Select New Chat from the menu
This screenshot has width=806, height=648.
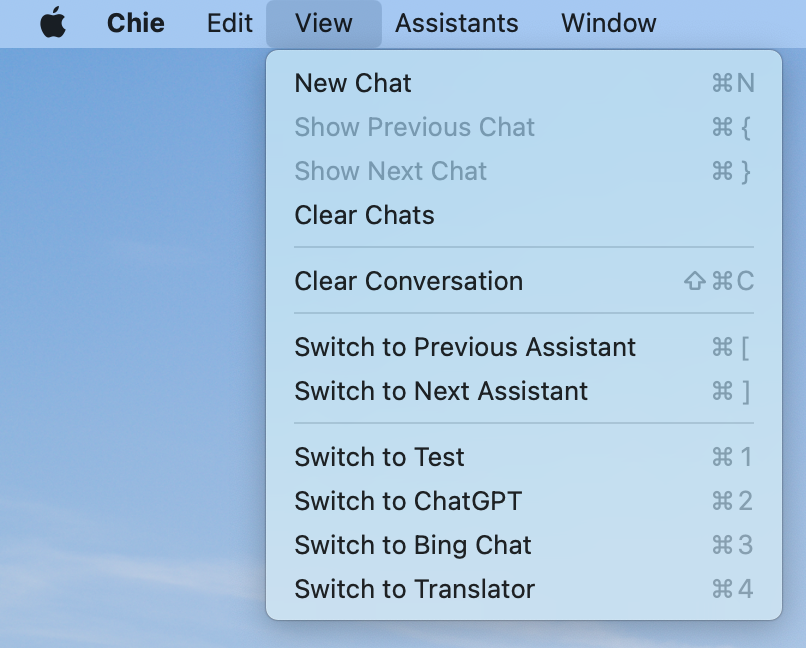coord(524,83)
